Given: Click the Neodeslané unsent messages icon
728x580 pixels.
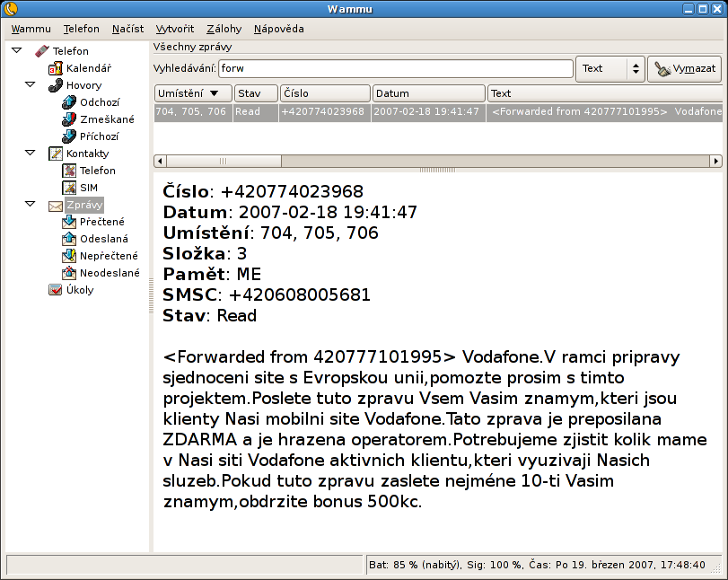Looking at the screenshot, I should tap(69, 273).
